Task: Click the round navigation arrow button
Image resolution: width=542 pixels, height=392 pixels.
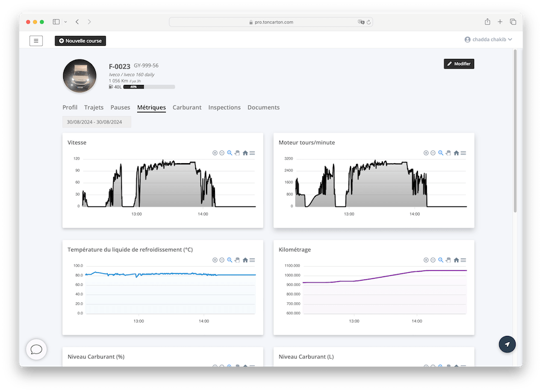Action: [x=507, y=344]
